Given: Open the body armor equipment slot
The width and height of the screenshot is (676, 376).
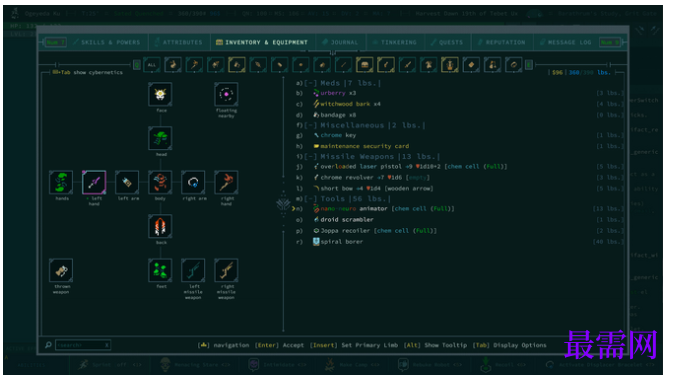Looking at the screenshot, I should click(160, 182).
